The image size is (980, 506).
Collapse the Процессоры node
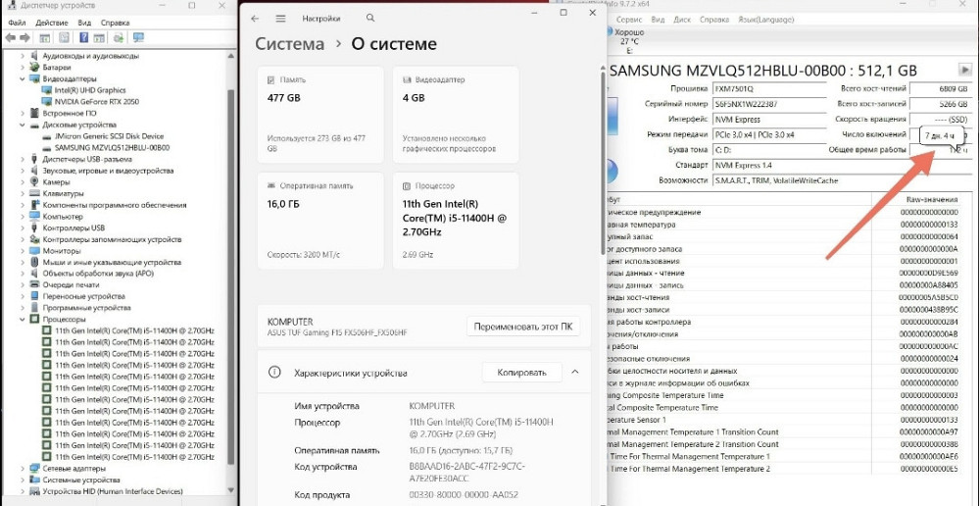(x=24, y=319)
